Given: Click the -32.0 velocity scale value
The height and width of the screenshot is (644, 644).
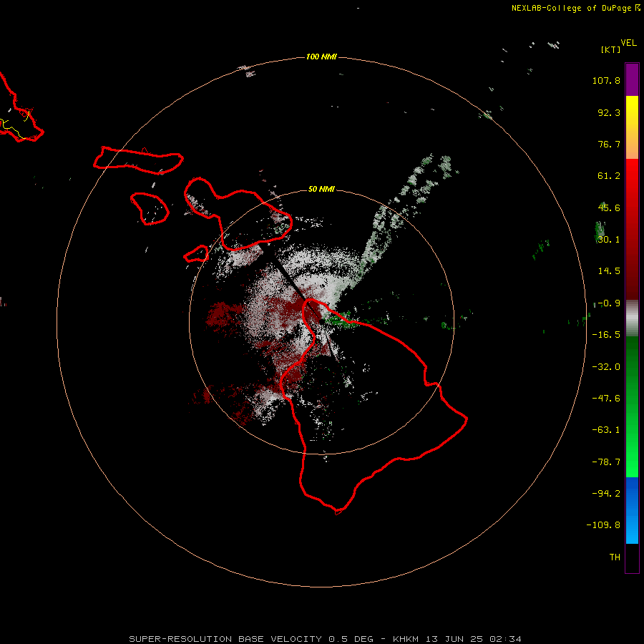Looking at the screenshot, I should pos(606,367).
